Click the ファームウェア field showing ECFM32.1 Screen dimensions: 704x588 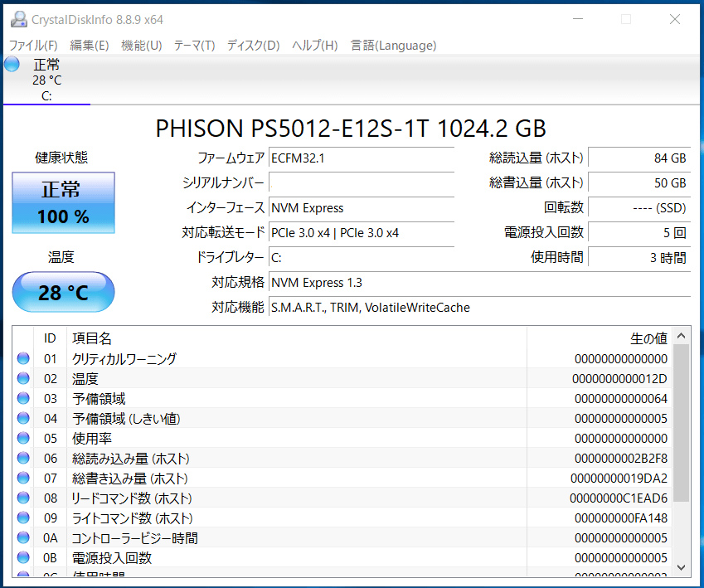[362, 158]
